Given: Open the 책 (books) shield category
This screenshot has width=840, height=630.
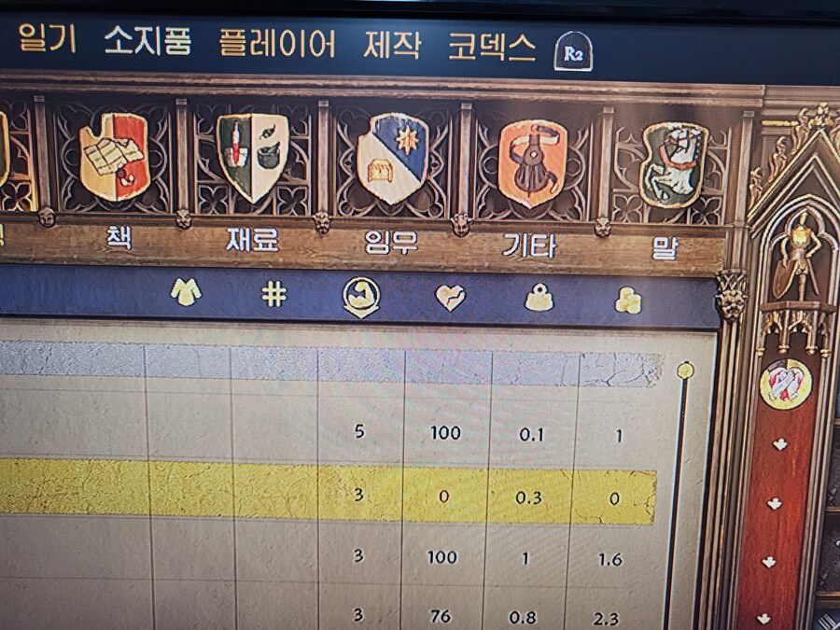Looking at the screenshot, I should pos(114,157).
